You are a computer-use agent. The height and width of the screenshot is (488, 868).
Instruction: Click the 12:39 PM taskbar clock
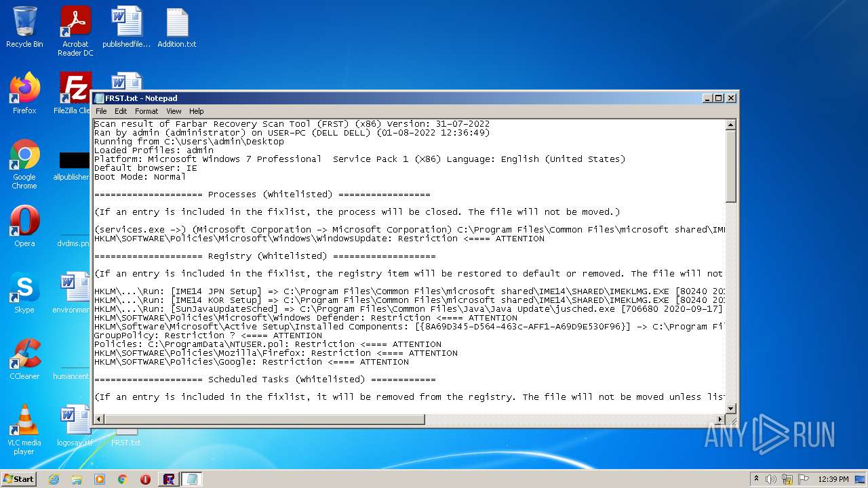pos(833,479)
